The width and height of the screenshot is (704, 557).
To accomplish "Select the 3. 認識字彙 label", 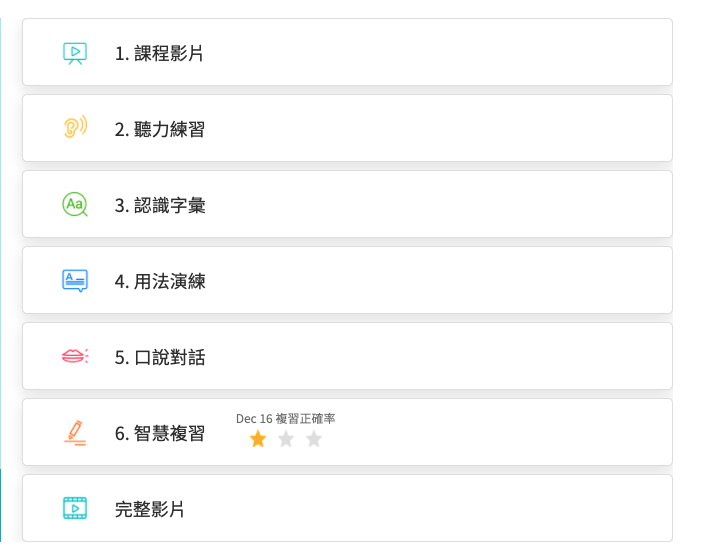I will [159, 205].
